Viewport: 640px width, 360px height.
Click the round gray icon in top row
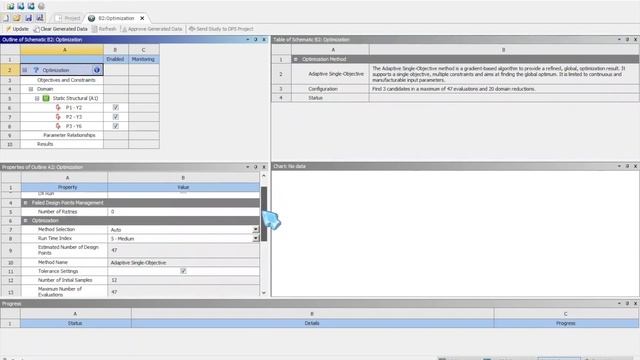tap(41, 6)
